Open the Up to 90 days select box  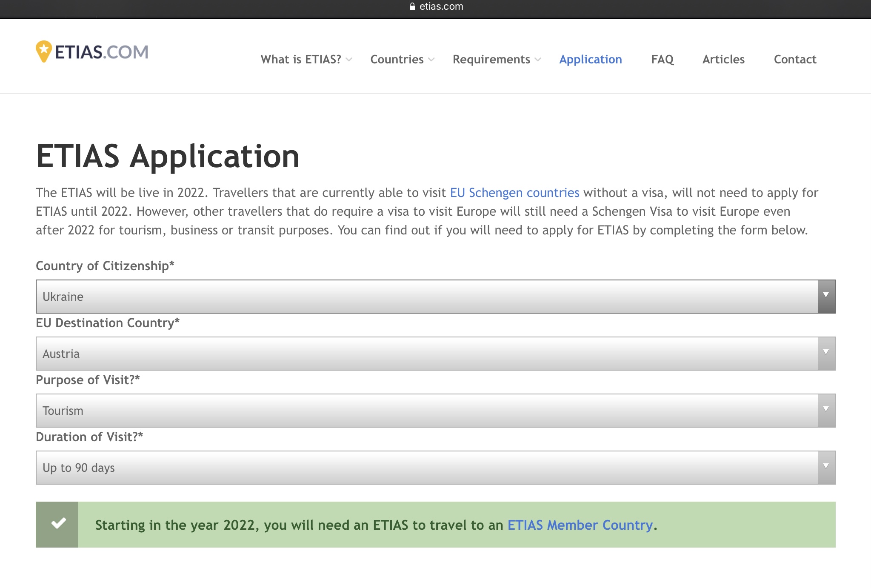pos(426,467)
